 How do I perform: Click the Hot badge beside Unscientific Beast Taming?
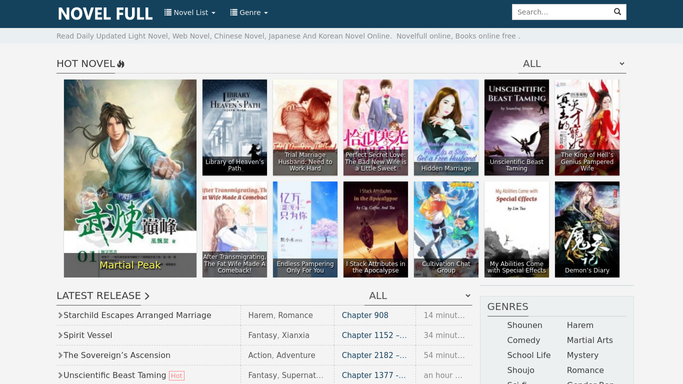176,376
